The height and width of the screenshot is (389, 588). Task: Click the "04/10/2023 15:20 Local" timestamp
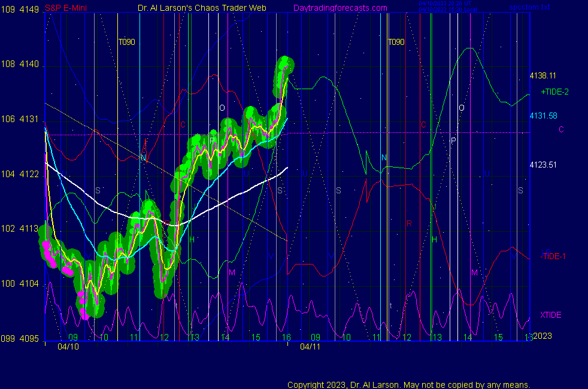coord(448,10)
